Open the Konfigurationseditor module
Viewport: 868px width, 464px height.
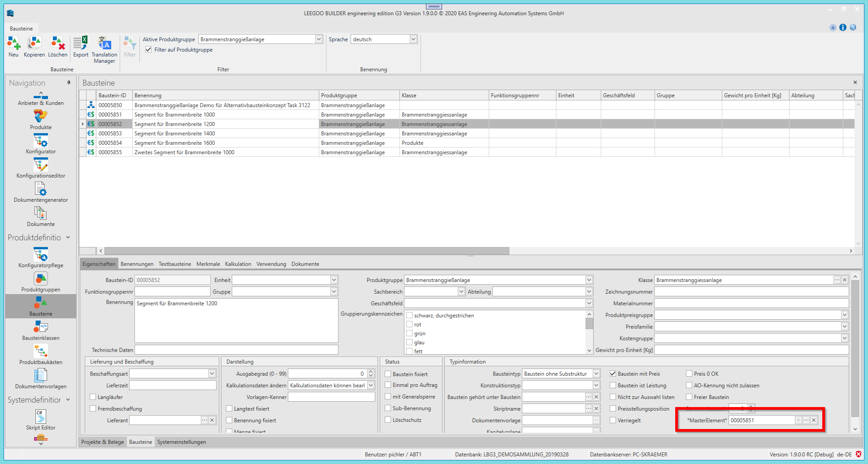pyautogui.click(x=41, y=168)
